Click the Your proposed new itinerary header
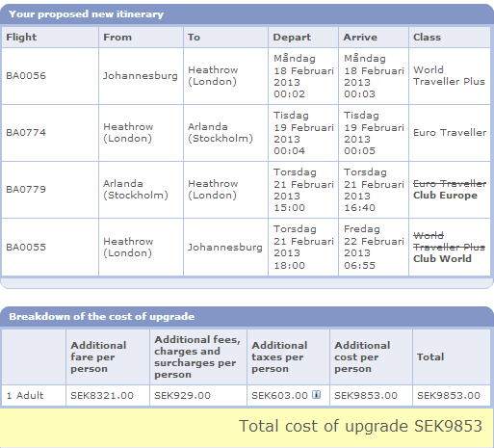The width and height of the screenshot is (494, 448). coord(87,14)
